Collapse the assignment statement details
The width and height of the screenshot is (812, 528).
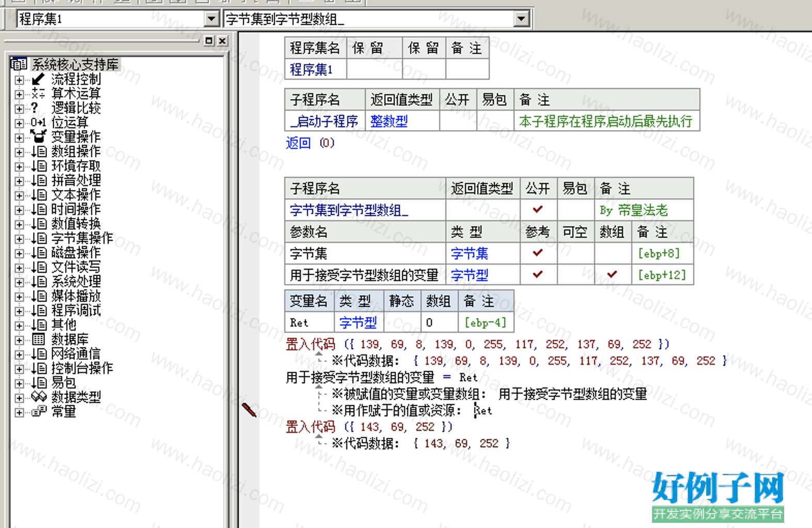coord(319,387)
